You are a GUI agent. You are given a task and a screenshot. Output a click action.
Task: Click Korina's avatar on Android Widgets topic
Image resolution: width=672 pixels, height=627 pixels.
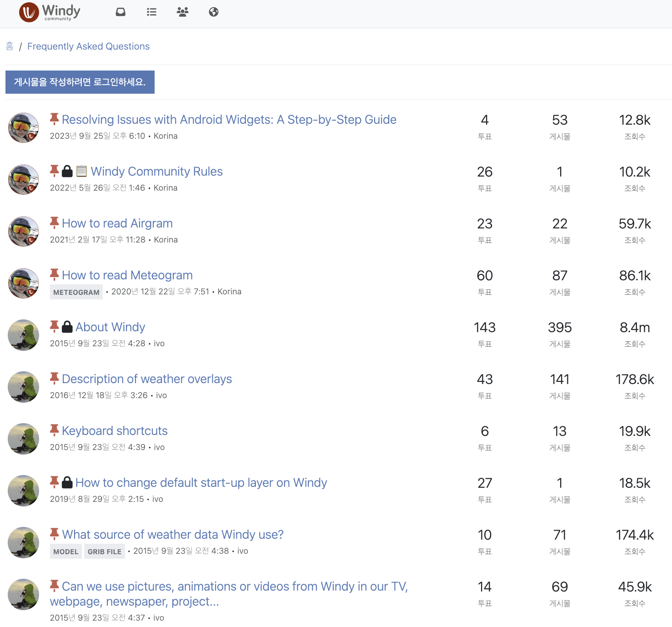pos(24,128)
